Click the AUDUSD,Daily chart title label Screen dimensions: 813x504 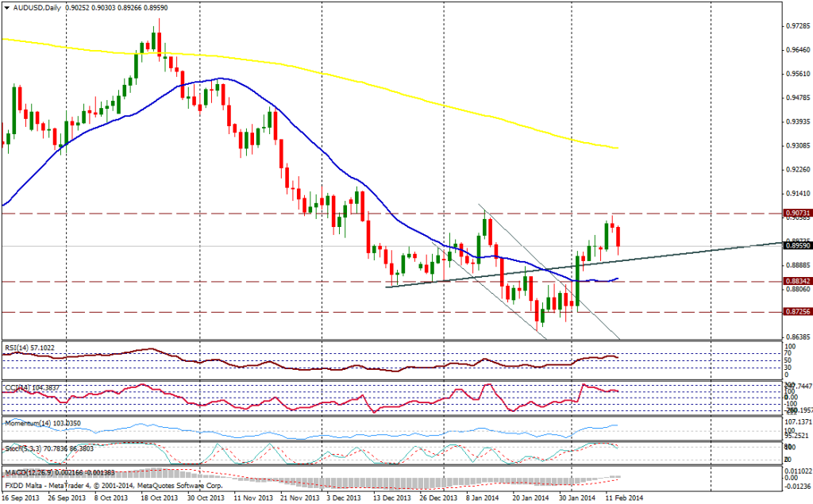tap(33, 6)
